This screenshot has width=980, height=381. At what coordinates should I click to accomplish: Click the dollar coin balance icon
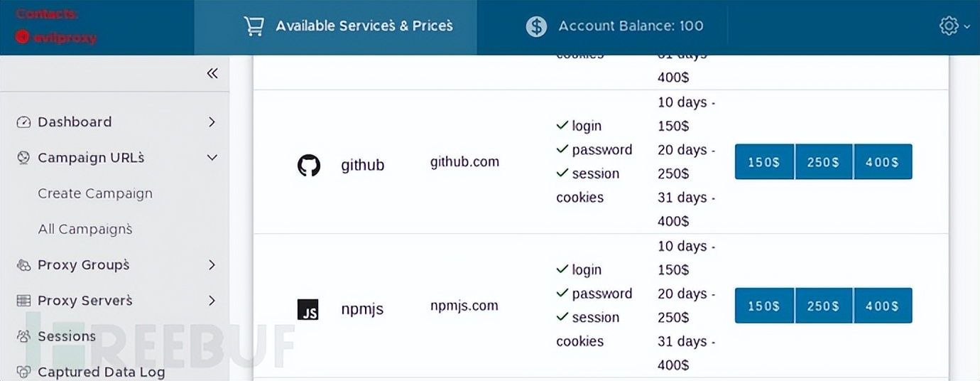(536, 26)
